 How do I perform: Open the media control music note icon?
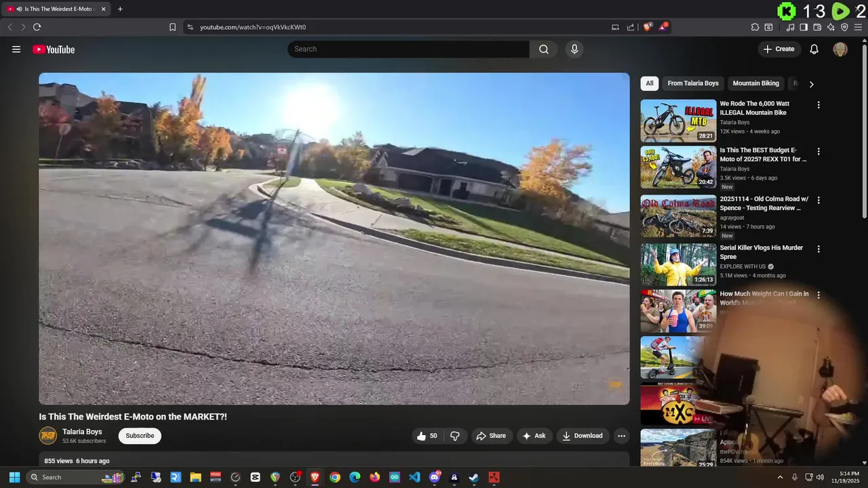point(790,27)
